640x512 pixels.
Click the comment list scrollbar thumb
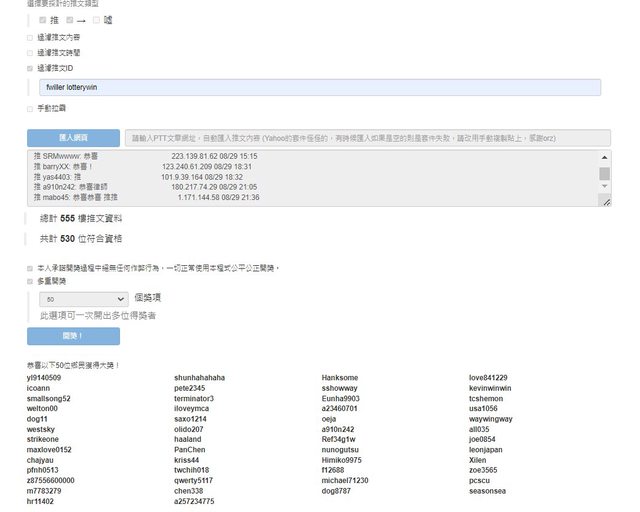[x=604, y=174]
